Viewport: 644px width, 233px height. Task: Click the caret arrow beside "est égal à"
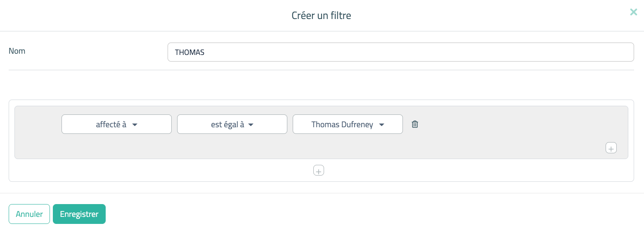(251, 125)
